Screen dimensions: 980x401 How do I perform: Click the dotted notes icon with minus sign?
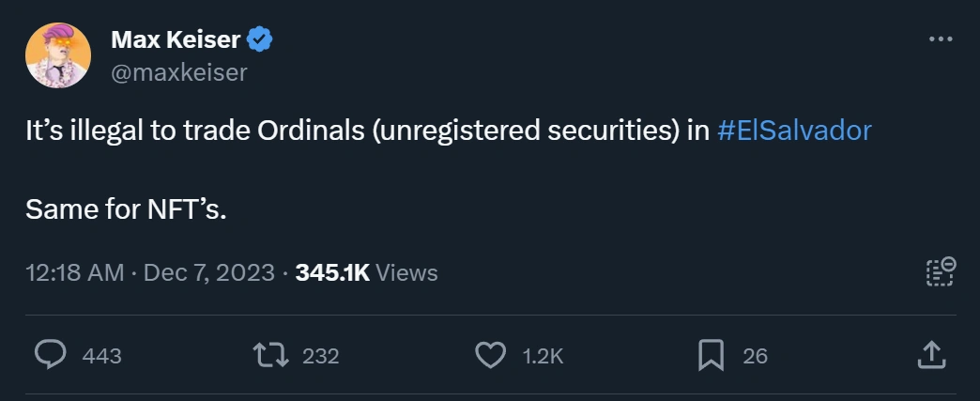point(940,272)
